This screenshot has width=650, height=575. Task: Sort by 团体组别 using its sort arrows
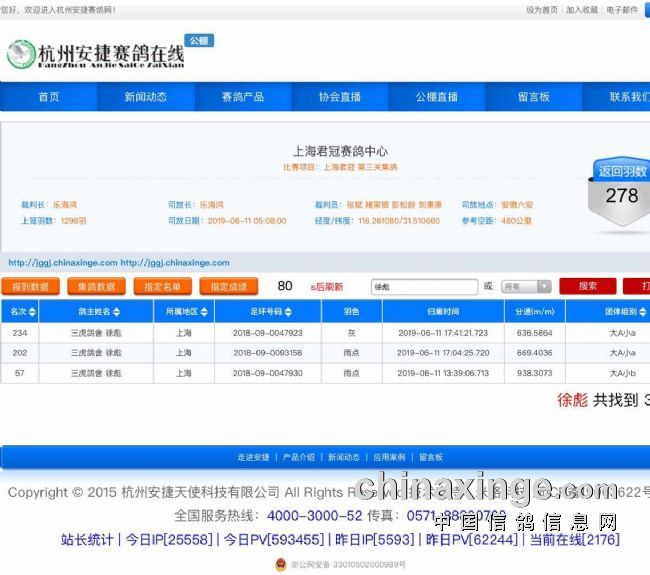[x=643, y=312]
